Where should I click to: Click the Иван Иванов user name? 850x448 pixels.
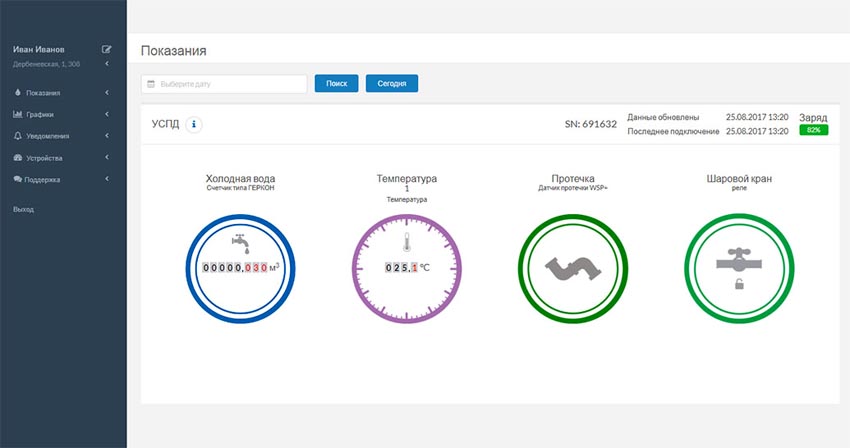click(x=38, y=49)
